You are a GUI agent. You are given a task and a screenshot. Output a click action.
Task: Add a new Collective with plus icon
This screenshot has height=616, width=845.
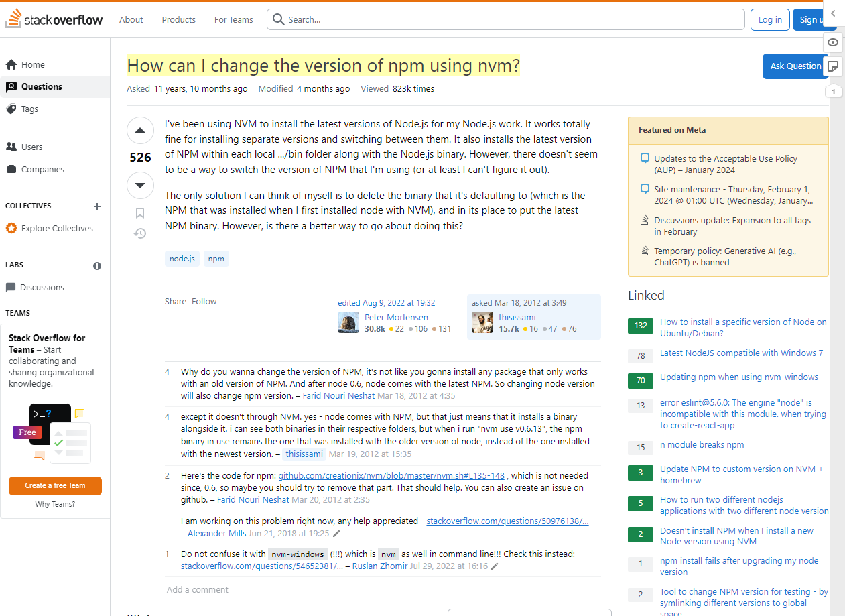97,206
